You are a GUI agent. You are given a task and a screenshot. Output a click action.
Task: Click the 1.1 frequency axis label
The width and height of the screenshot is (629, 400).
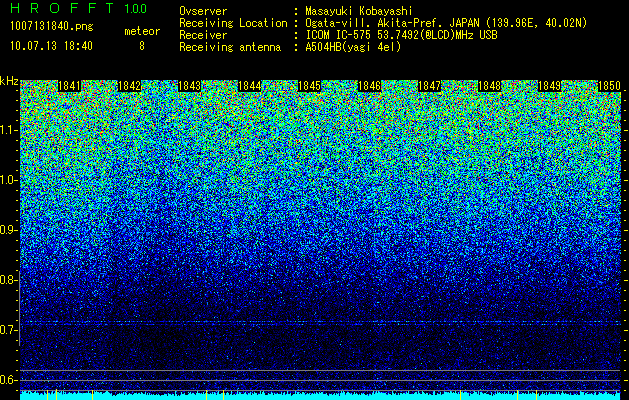coord(8,130)
